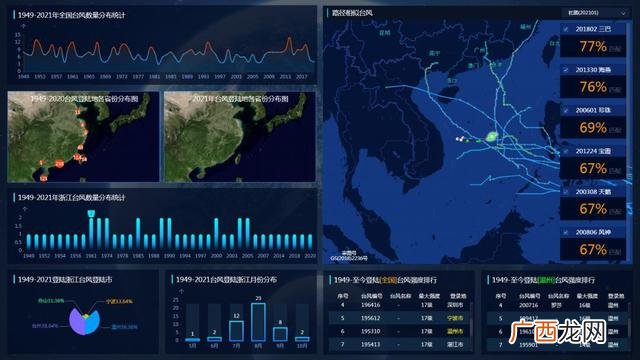The image size is (640, 360).
Task: Click the purple slice of the landing-city pie chart
Action: [76, 322]
